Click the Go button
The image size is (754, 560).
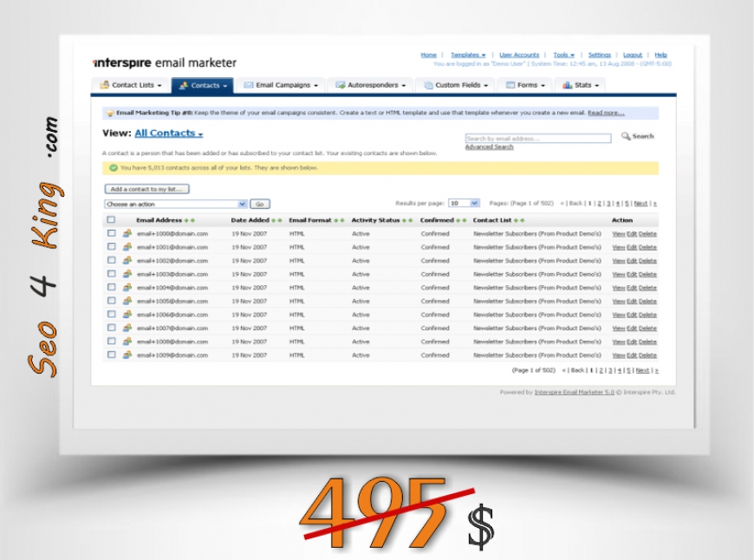point(260,204)
